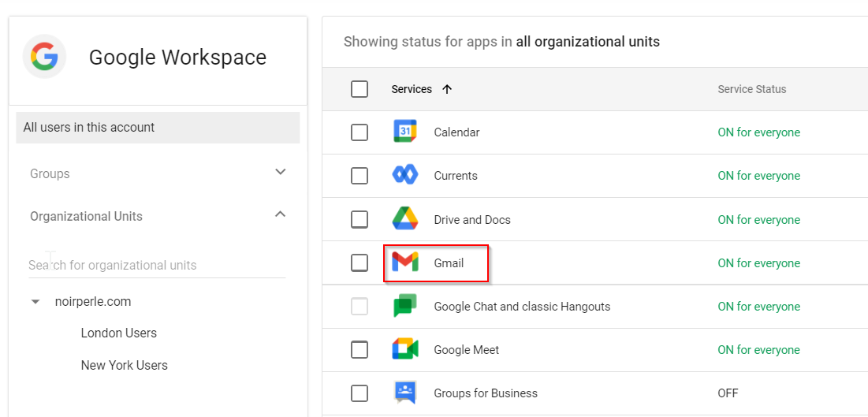The image size is (868, 417).
Task: Click the Google Chat service icon
Action: click(404, 307)
